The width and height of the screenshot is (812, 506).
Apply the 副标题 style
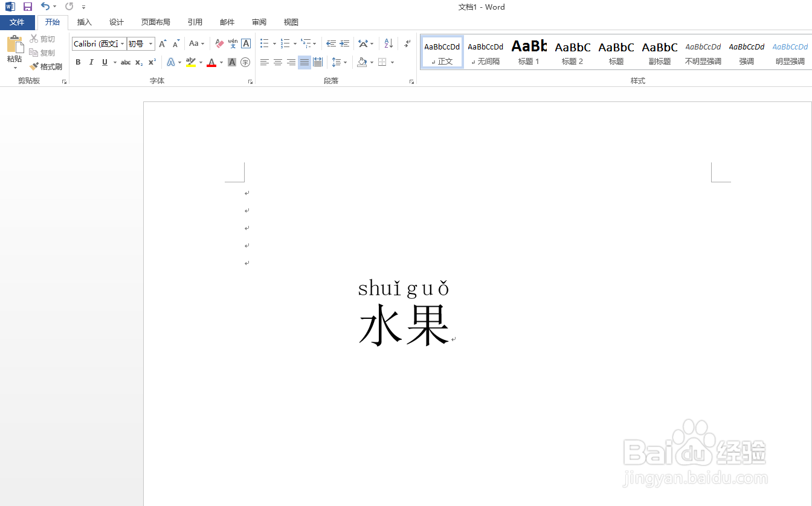pyautogui.click(x=660, y=52)
